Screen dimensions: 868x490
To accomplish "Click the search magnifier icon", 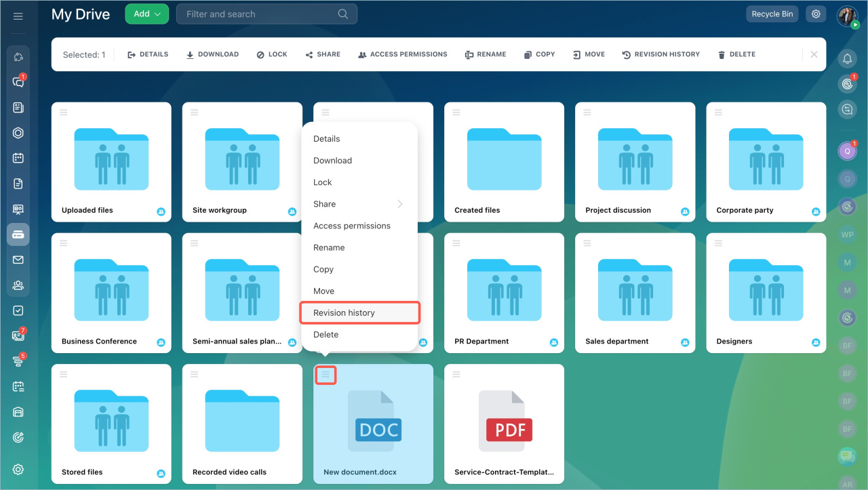I will 343,14.
